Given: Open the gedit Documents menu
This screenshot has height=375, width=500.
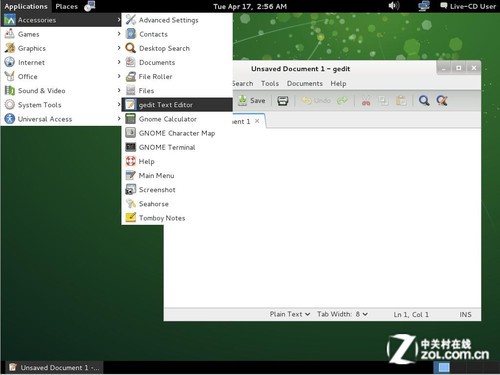Looking at the screenshot, I should pyautogui.click(x=305, y=83).
